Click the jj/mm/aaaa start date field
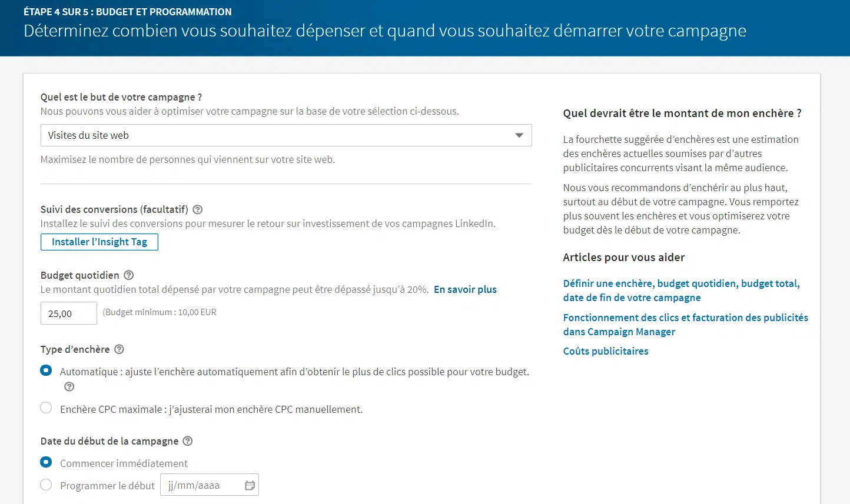 (200, 485)
